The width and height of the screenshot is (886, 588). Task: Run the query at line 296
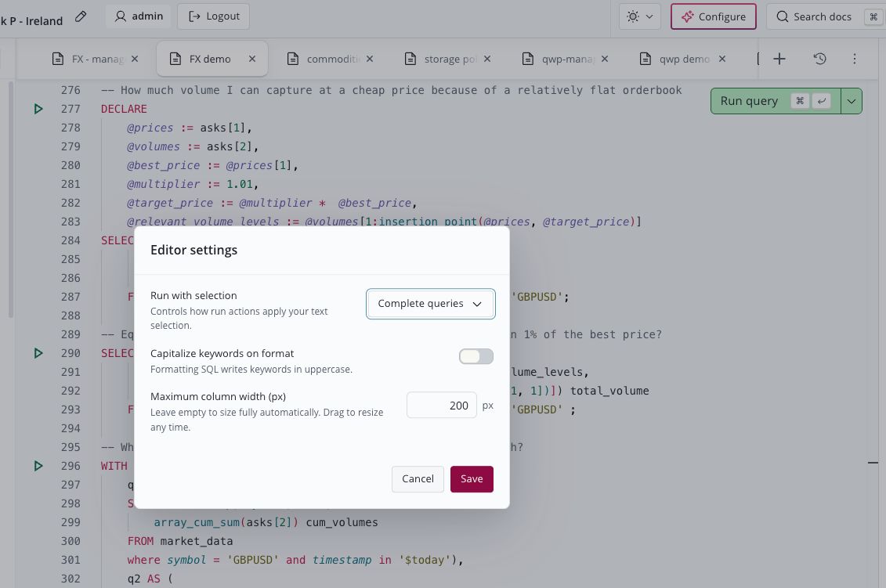pyautogui.click(x=38, y=466)
